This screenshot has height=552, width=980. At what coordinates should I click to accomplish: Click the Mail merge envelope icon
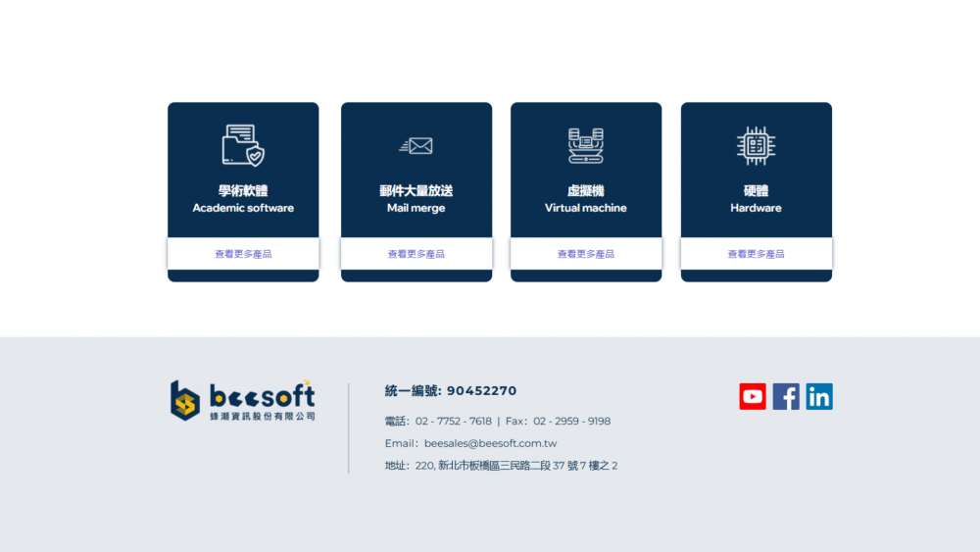[416, 146]
